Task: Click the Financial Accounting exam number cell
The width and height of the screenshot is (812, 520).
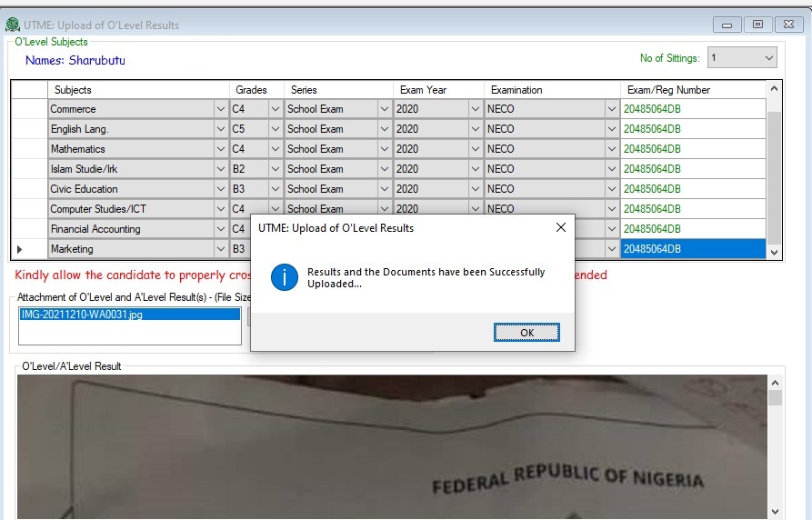Action: (693, 229)
